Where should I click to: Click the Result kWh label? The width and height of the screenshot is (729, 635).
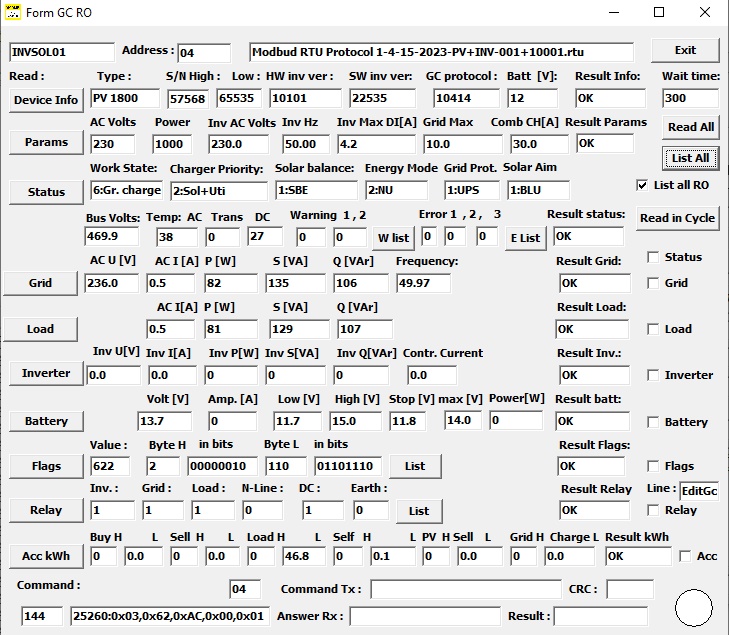pos(636,537)
